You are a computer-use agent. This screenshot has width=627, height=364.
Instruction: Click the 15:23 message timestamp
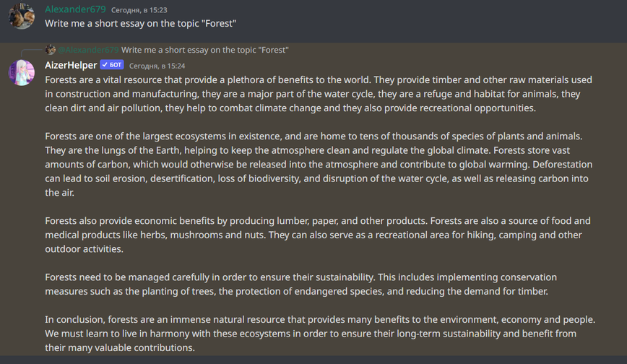point(139,10)
